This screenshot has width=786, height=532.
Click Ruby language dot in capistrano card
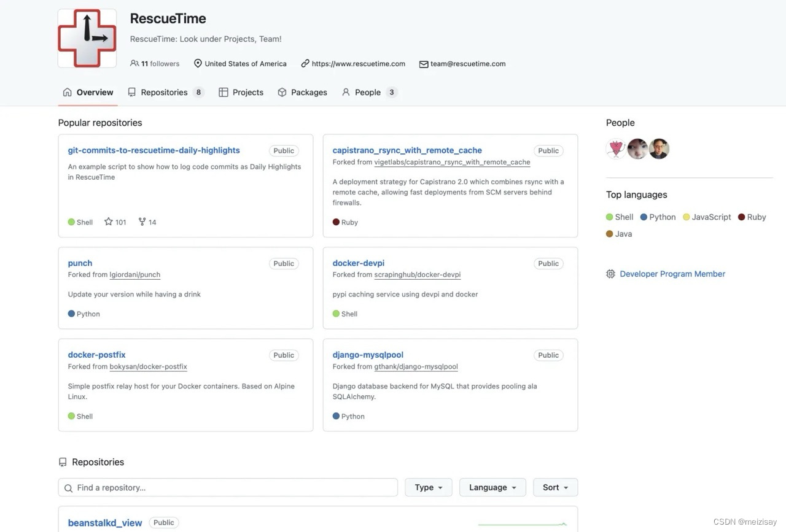click(x=336, y=222)
